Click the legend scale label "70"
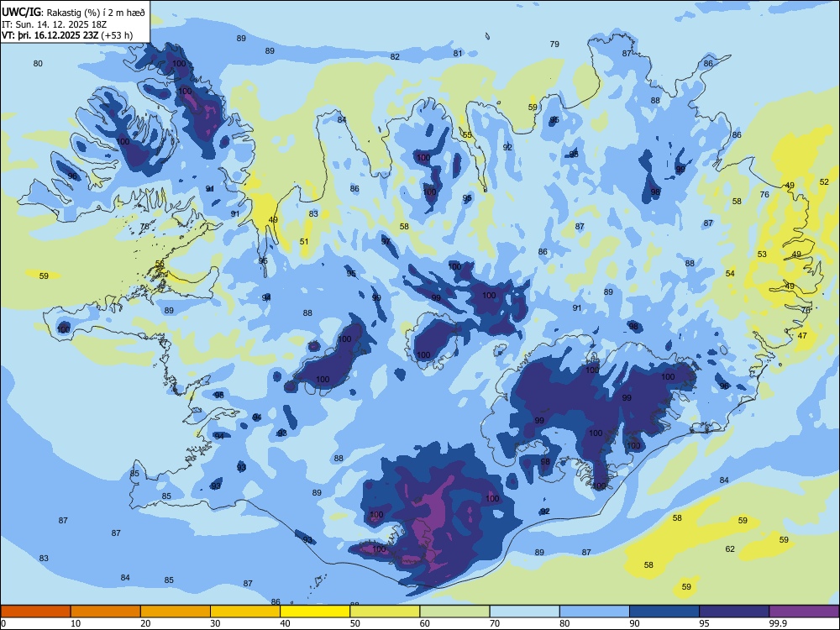The width and height of the screenshot is (840, 630). pyautogui.click(x=495, y=623)
